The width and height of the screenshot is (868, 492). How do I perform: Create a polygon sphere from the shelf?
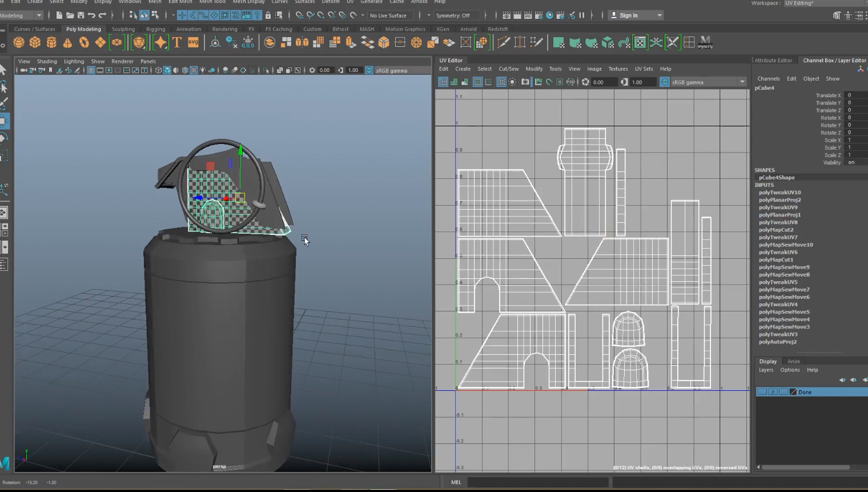click(19, 42)
